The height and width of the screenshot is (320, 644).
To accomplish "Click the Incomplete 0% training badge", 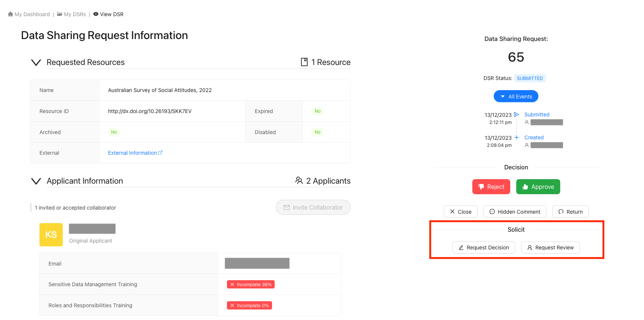I will click(x=249, y=305).
